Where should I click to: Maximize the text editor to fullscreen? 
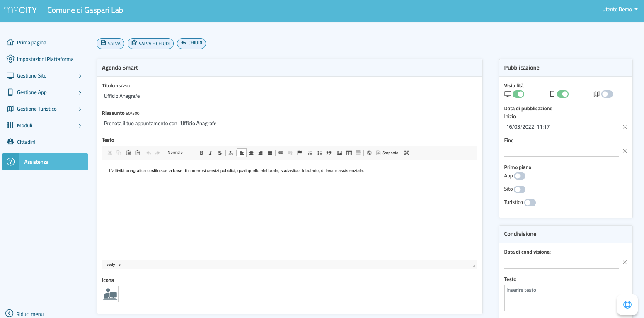[x=407, y=153]
